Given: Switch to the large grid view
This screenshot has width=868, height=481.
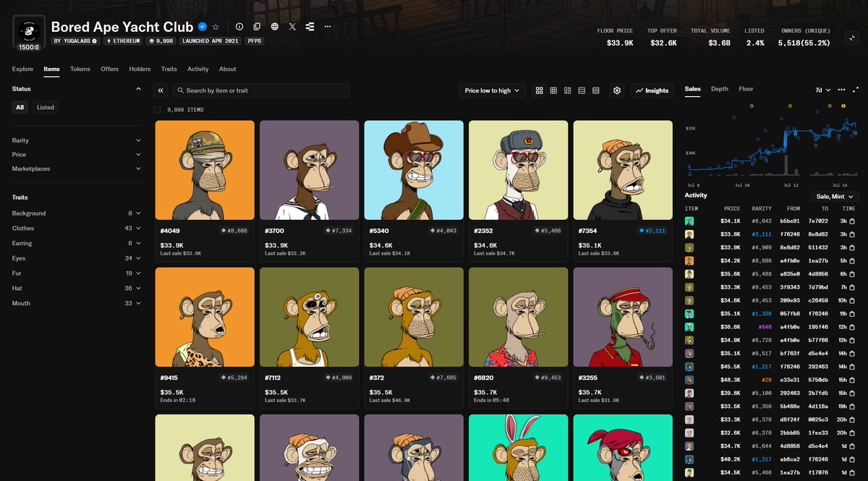Looking at the screenshot, I should (x=540, y=90).
